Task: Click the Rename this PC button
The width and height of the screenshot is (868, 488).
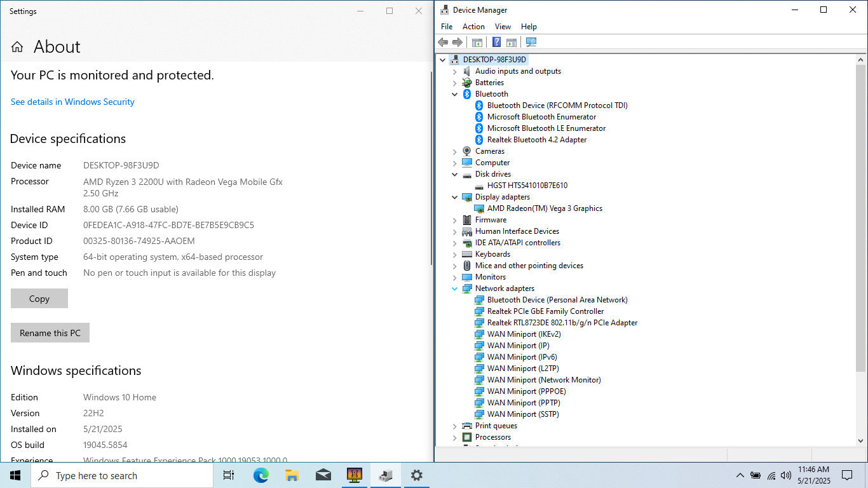Action: pos(50,333)
